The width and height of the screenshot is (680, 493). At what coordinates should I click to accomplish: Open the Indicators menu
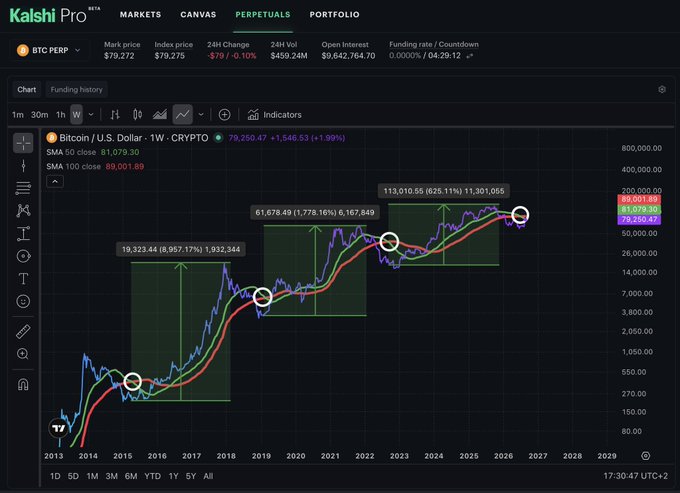point(274,114)
